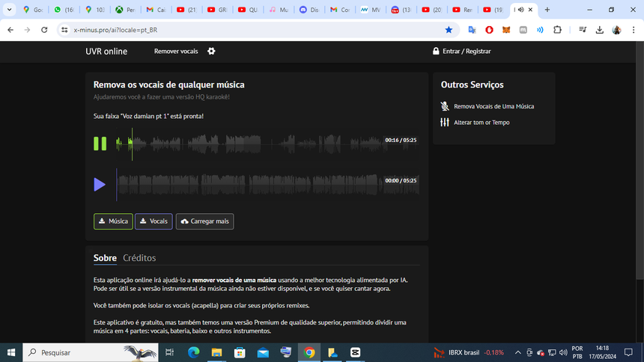This screenshot has height=362, width=644.
Task: Show hidden system tray icons
Action: (518, 352)
